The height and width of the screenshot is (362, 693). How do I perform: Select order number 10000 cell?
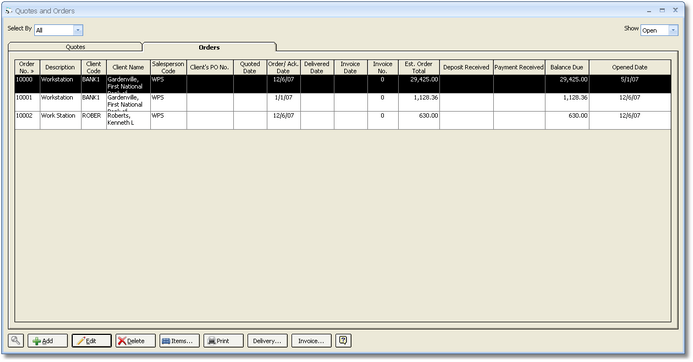click(x=27, y=84)
